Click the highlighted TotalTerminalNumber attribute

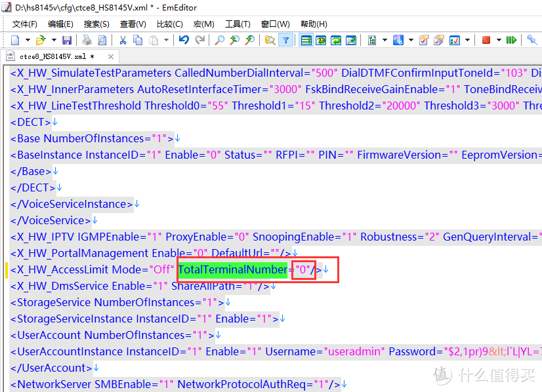pos(233,269)
